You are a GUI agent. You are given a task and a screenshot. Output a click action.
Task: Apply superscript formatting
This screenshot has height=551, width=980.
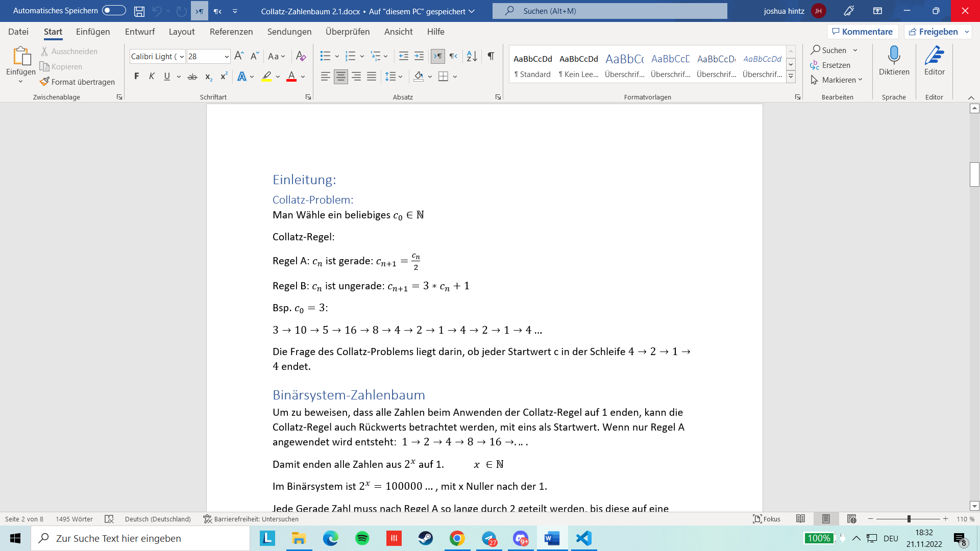[224, 77]
